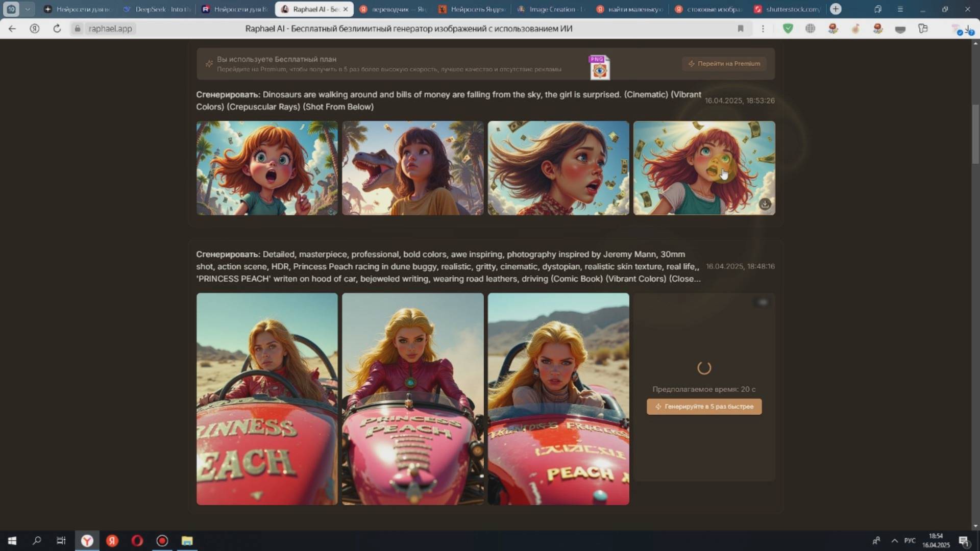Open File Explorer from taskbar
980x551 pixels.
pos(187,541)
